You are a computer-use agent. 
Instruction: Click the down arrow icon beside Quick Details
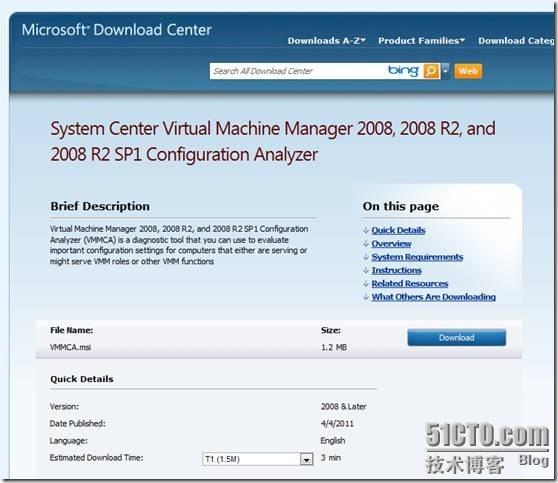pos(366,230)
